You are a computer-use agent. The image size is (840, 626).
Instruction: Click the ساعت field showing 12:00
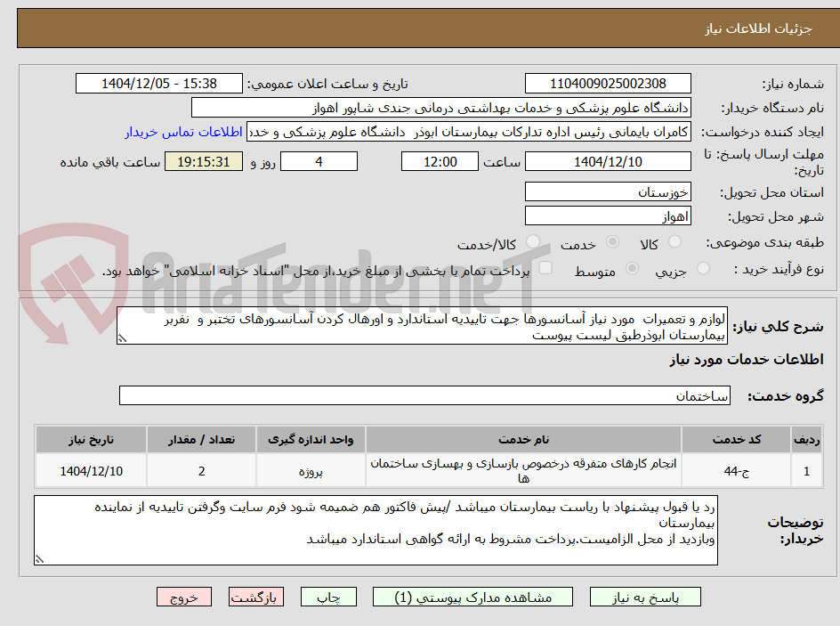440,161
